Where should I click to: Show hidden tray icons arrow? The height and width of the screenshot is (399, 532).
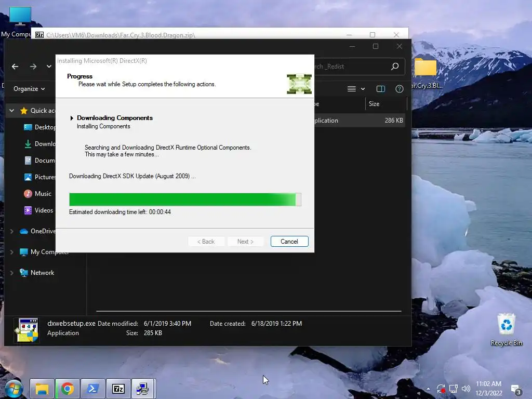[428, 389]
